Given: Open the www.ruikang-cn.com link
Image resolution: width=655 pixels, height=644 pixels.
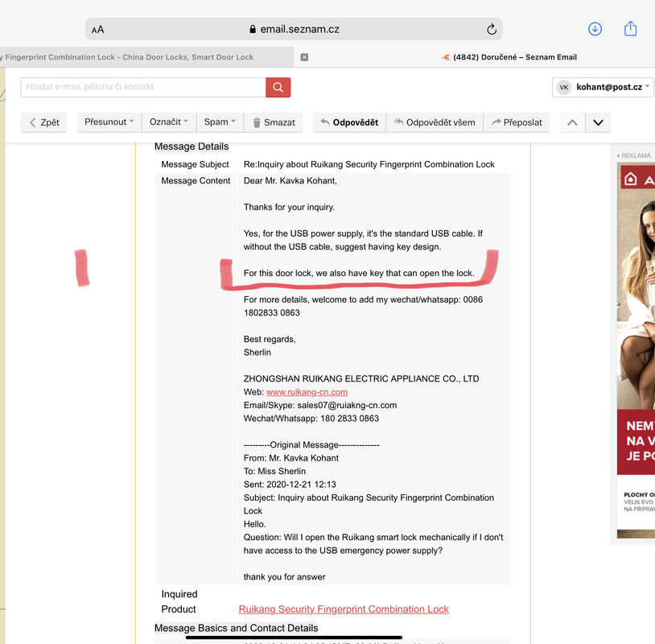Looking at the screenshot, I should point(307,392).
